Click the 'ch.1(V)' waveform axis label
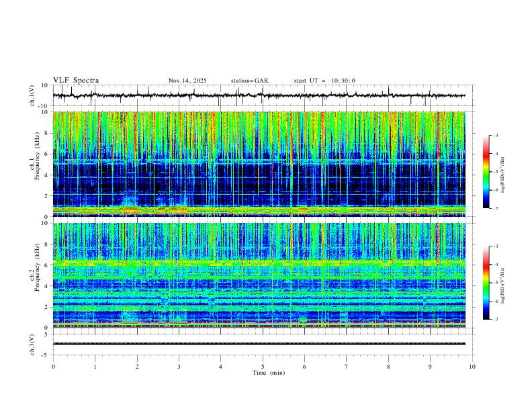 click(x=32, y=95)
